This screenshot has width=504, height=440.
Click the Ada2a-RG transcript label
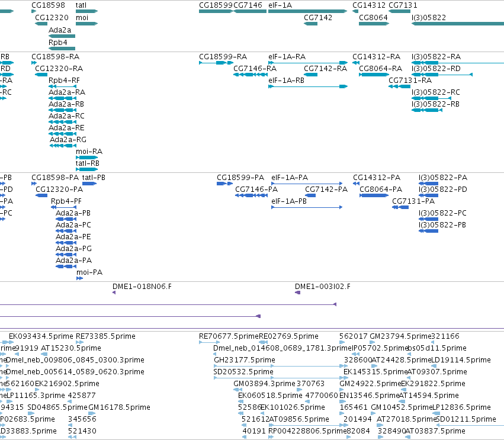[68, 140]
